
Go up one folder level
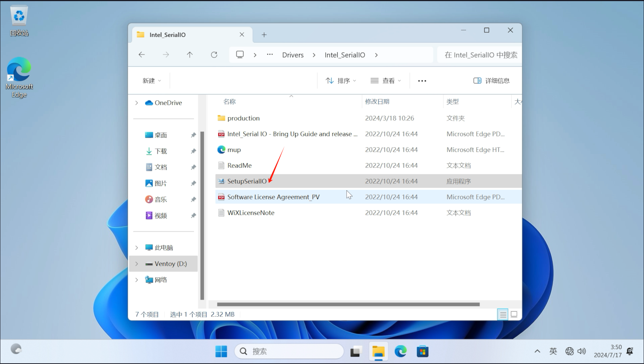[x=190, y=55]
